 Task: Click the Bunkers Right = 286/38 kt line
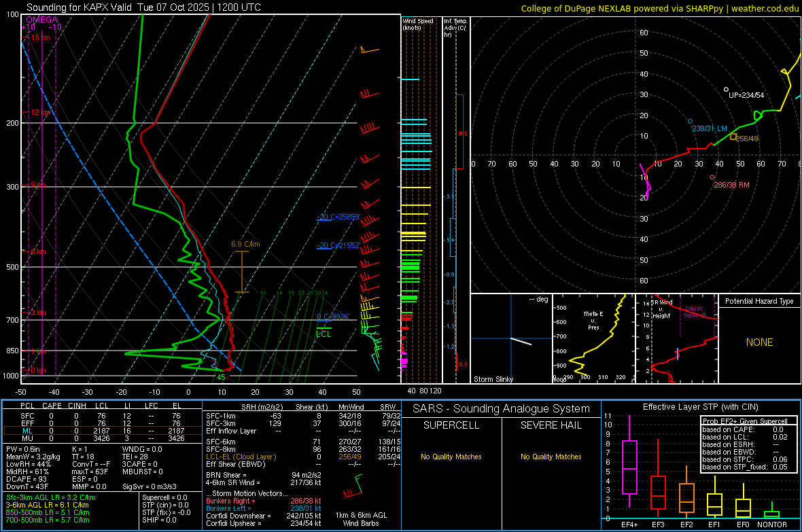click(x=264, y=501)
